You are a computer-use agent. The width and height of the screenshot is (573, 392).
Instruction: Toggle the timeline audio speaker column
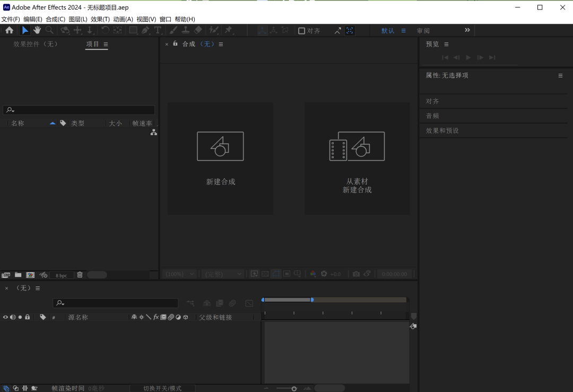13,317
